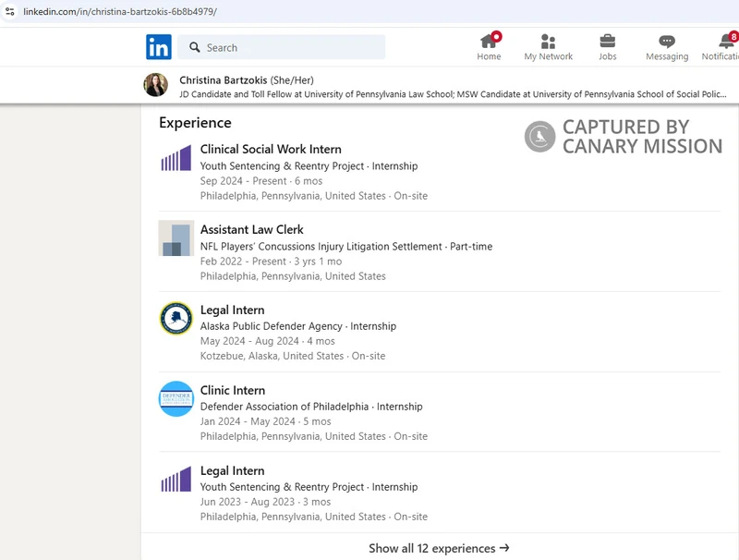Click 'Jun 2023 - Aug 2023 · 3 mos'
This screenshot has width=739, height=560.
pos(265,502)
